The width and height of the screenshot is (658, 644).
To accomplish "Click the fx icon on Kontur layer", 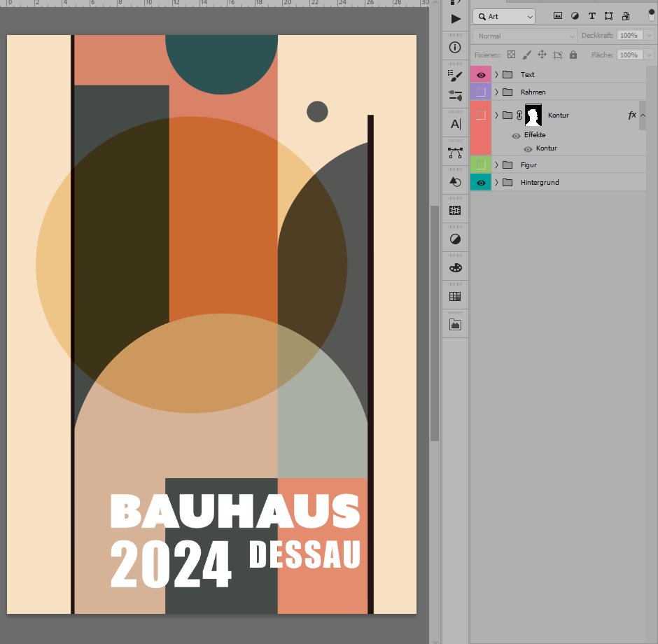I will click(632, 115).
